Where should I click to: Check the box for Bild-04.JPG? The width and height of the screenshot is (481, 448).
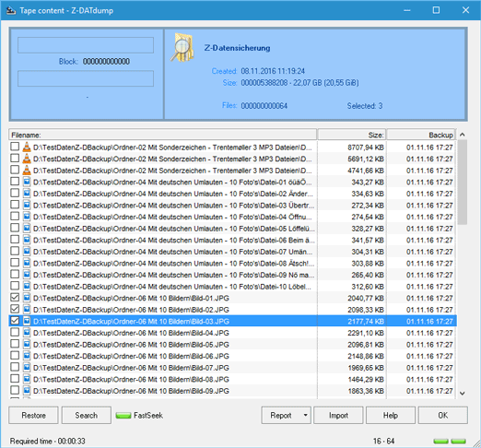pos(15,332)
